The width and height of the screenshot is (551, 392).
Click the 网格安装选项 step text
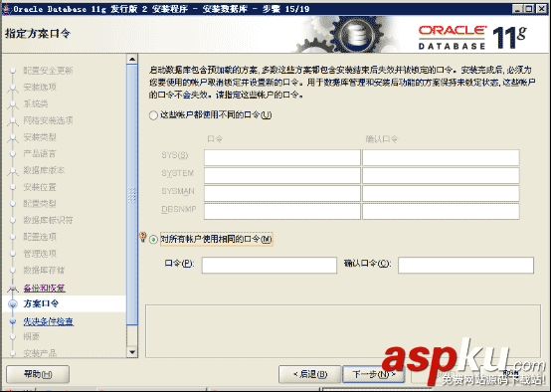point(48,120)
